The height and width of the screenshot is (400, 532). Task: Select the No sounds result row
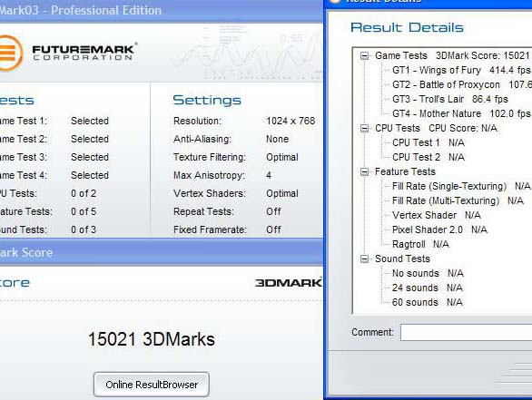coord(428,273)
